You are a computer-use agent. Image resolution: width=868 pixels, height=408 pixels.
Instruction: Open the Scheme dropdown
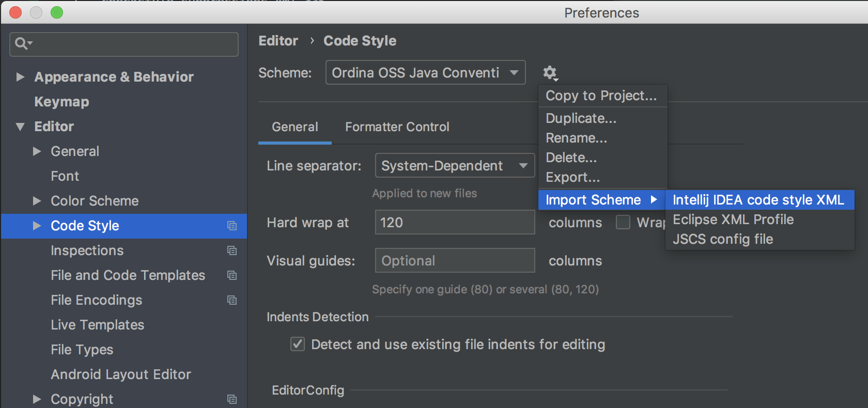[425, 73]
